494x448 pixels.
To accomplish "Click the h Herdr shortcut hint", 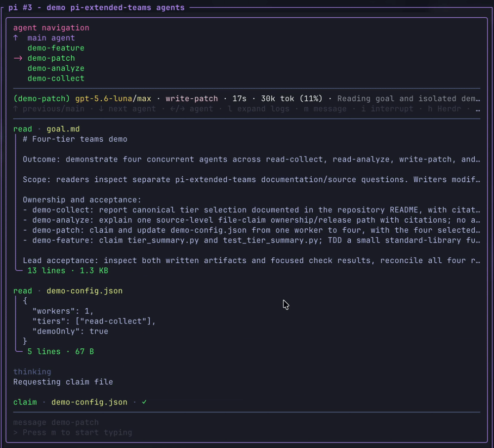I will [x=444, y=109].
